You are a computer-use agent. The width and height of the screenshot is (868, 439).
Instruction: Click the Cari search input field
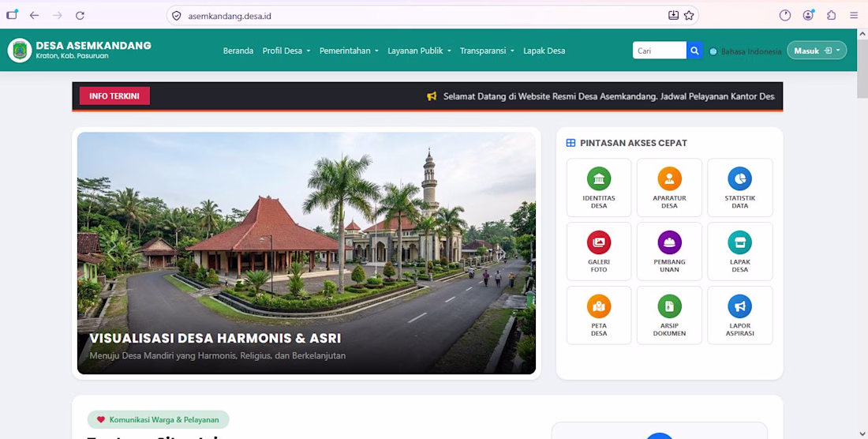tap(660, 51)
